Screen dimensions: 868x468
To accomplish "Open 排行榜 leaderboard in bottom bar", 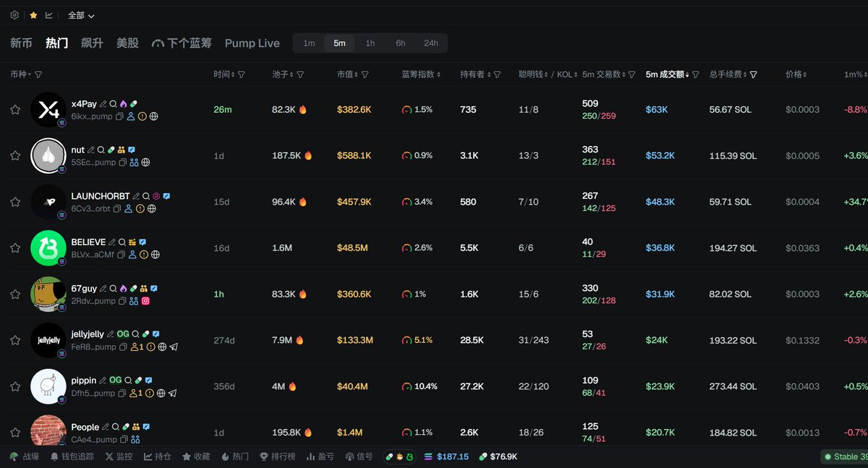I will (277, 456).
